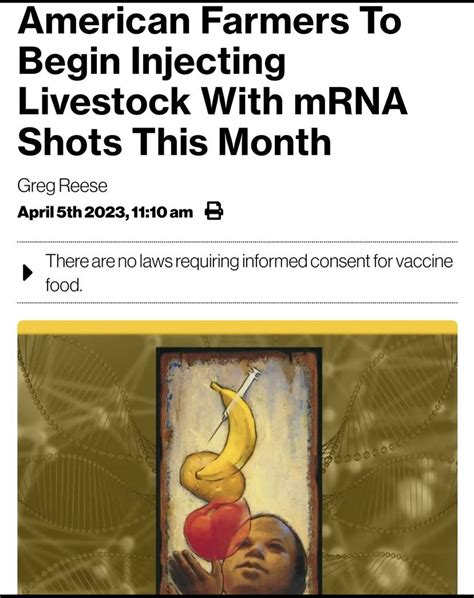This screenshot has height=598, width=474.
Task: Click the printer icon beside the date
Action: [214, 211]
